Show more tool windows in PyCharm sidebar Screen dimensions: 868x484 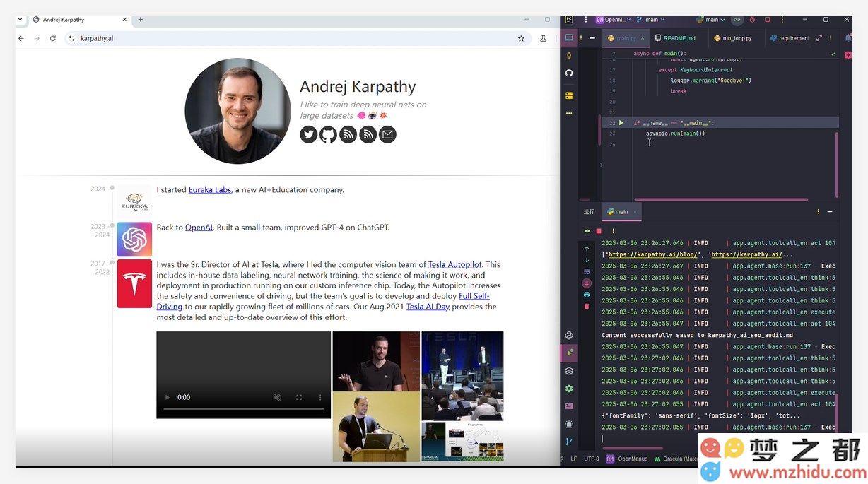click(x=569, y=113)
